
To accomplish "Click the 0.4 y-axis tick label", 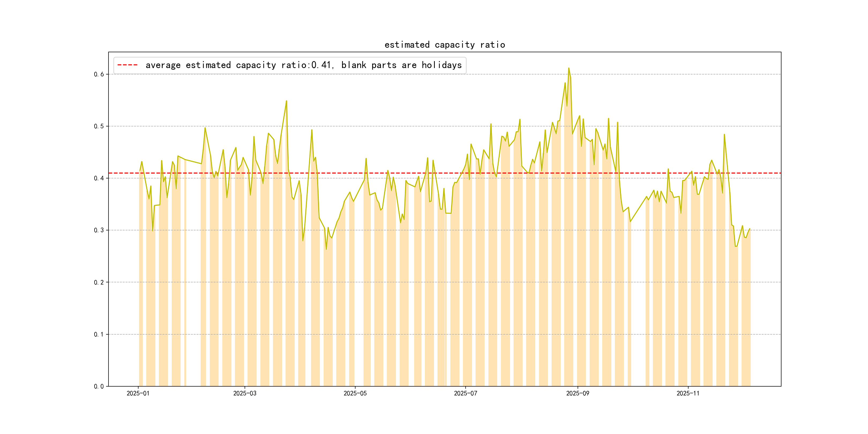I will coord(99,178).
